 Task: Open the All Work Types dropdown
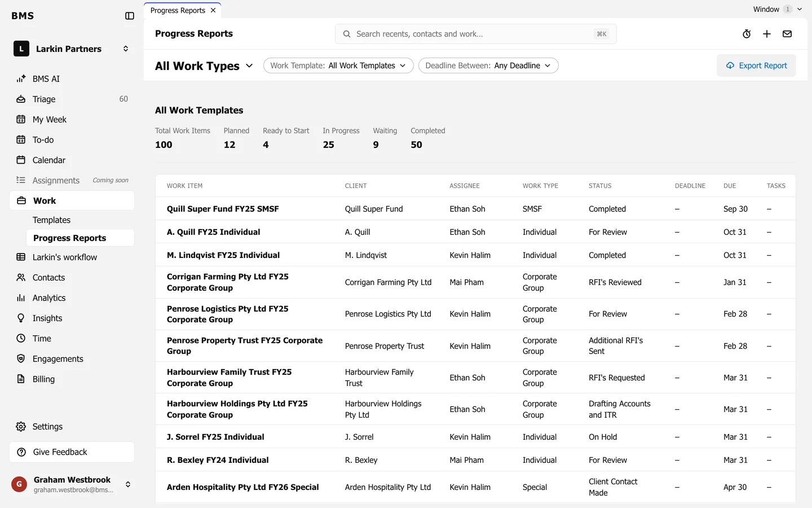[x=204, y=66]
